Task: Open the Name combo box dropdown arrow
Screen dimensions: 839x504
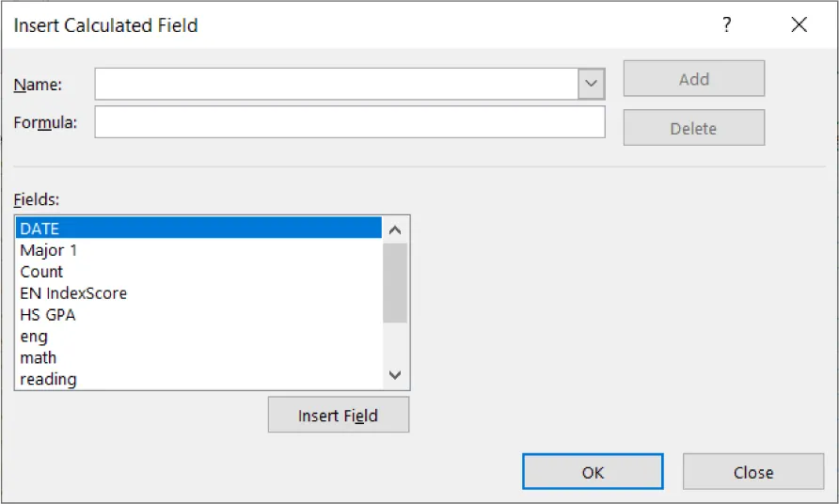Action: pos(591,84)
